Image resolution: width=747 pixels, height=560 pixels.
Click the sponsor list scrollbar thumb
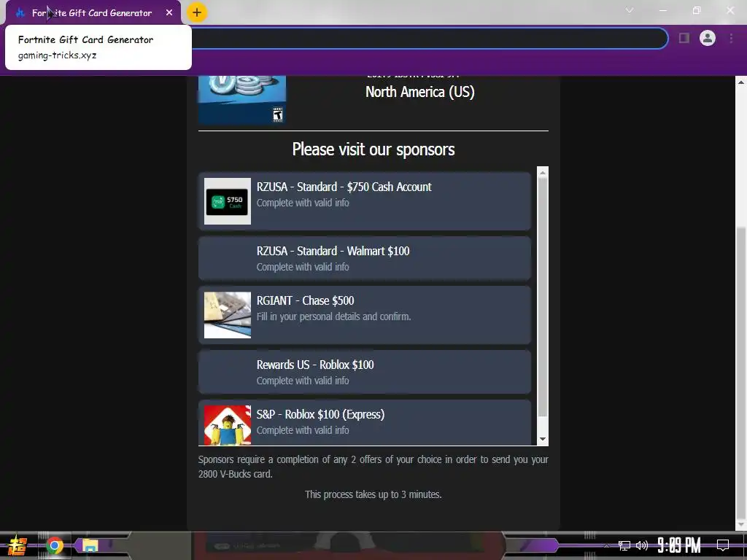pos(543,297)
